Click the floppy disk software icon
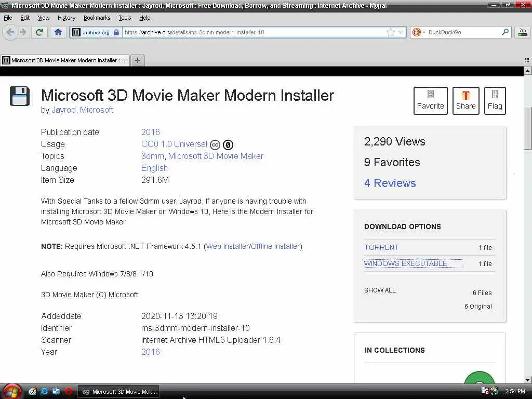532x399 pixels. tap(20, 96)
